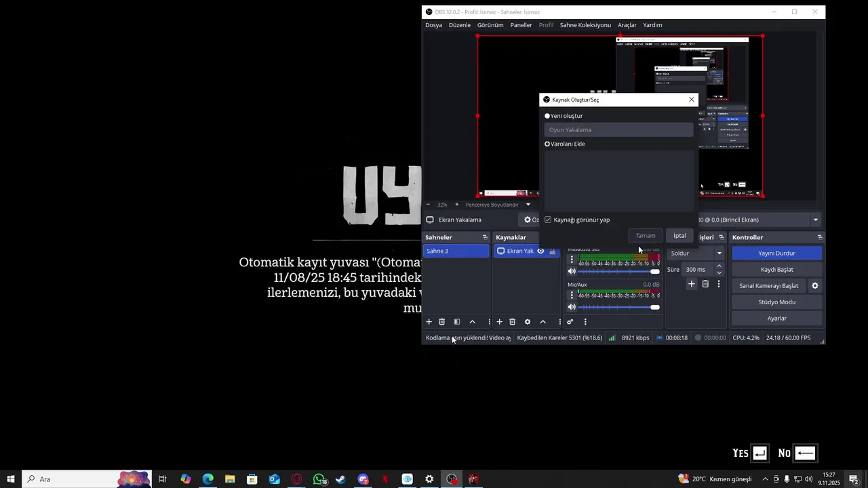Open advanced audio properties gears icon

[x=570, y=322]
